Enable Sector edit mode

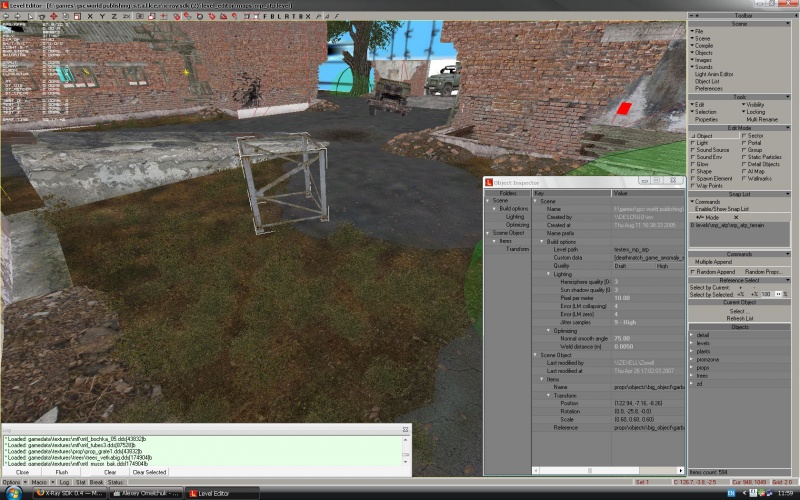[755, 135]
